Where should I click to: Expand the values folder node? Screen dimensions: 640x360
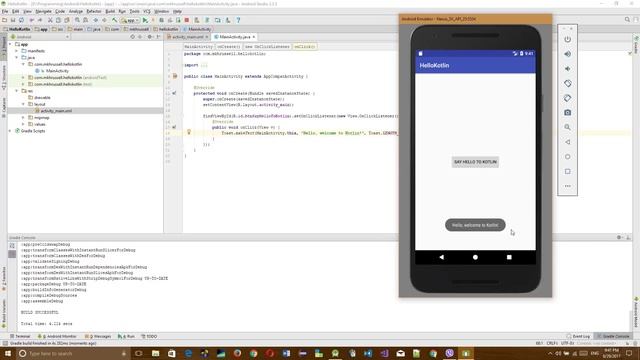(23, 124)
